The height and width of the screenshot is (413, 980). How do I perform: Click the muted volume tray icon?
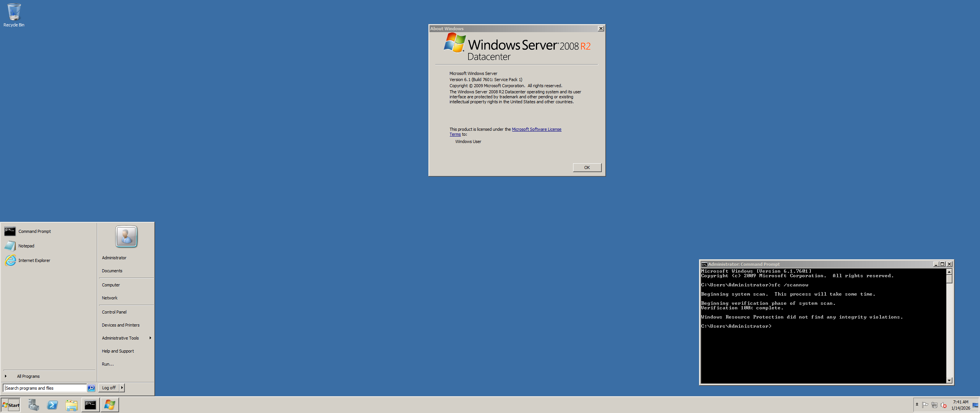943,405
